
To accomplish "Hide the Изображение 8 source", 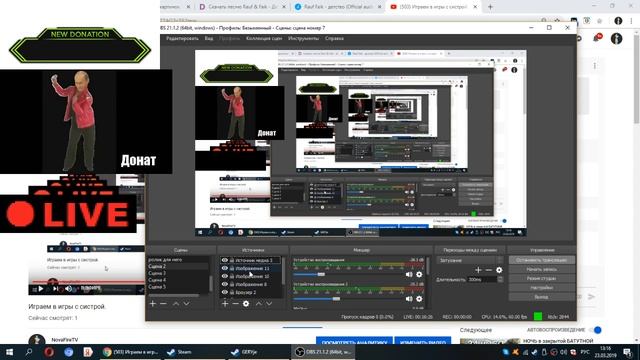I will [x=224, y=284].
